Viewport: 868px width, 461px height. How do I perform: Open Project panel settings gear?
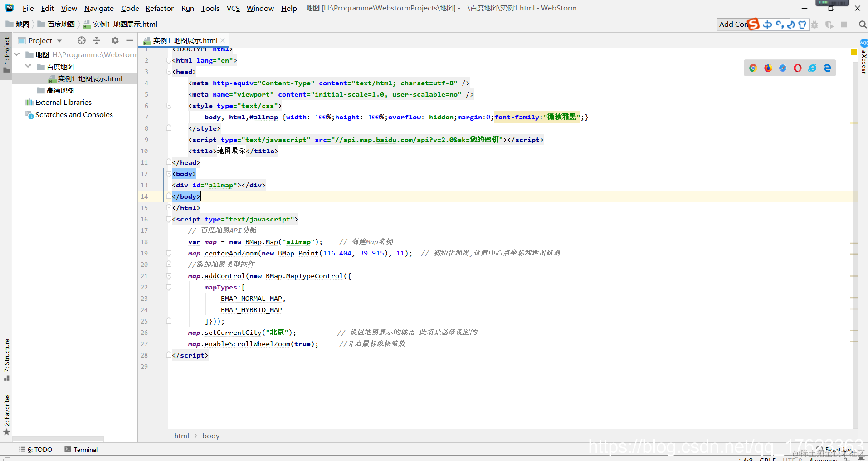click(x=115, y=40)
